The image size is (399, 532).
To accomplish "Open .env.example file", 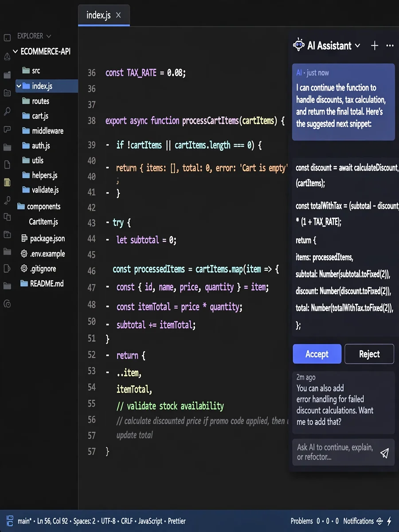I will click(43, 254).
